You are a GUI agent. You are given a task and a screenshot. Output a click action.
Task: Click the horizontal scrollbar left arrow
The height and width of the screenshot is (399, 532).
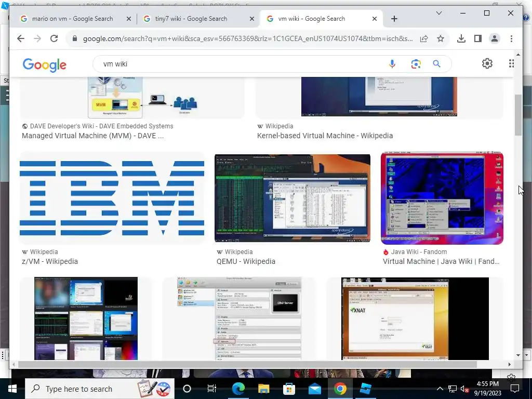(14, 364)
